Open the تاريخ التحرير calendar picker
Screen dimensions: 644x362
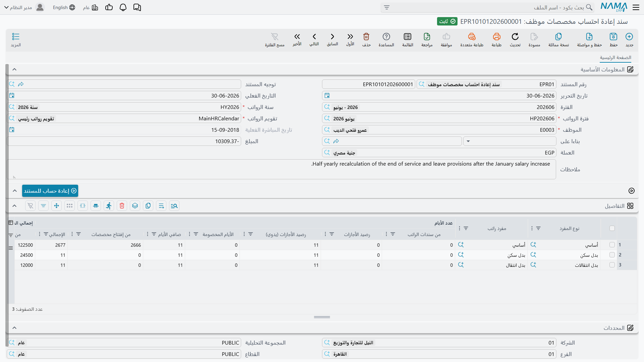pyautogui.click(x=327, y=96)
